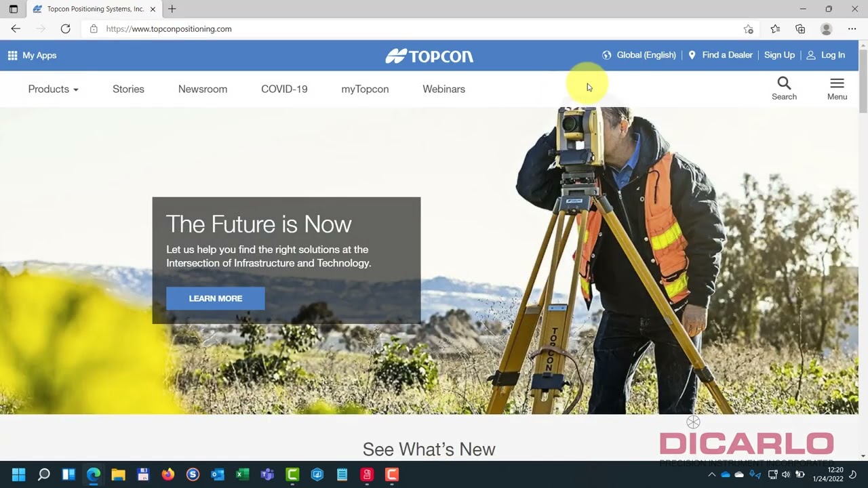Launch Firefox from the taskbar

click(167, 474)
